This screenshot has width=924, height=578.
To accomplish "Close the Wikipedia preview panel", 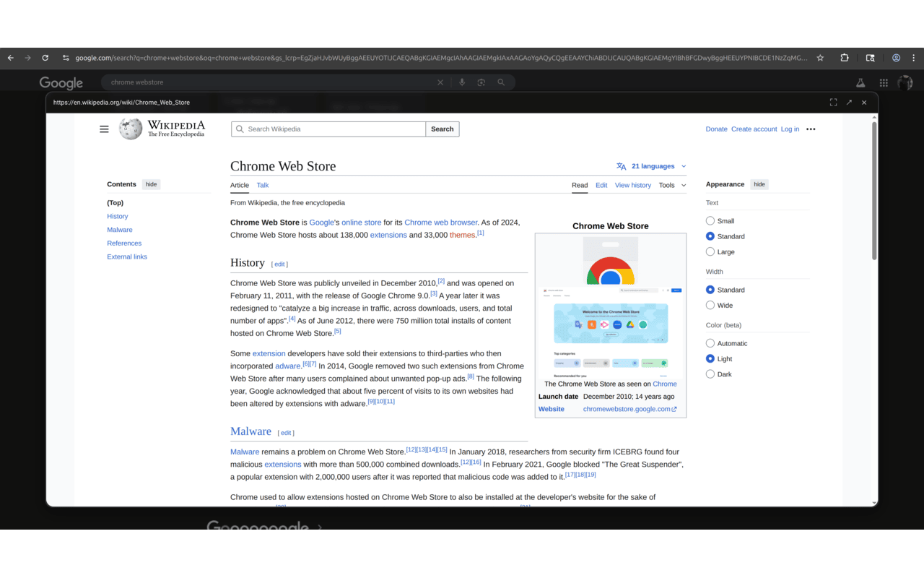I will point(864,103).
